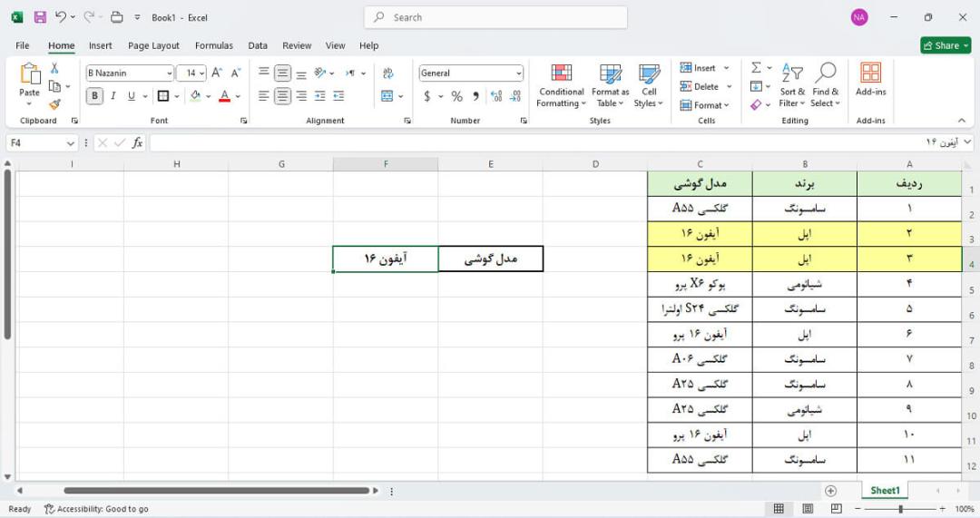
Task: Open the Fill Color yellow swatch button
Action: [x=196, y=95]
